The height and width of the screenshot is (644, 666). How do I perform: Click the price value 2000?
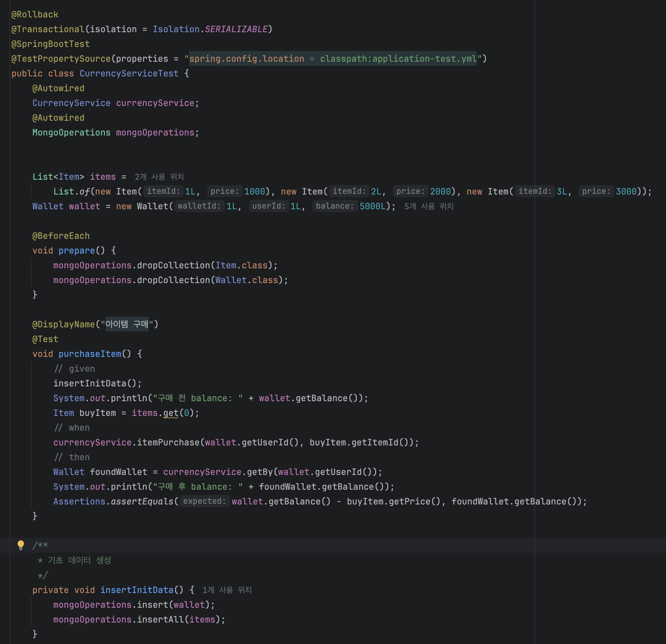(440, 192)
